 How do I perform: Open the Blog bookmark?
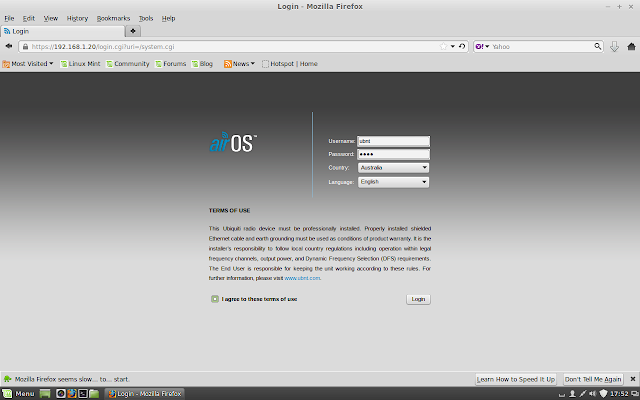click(x=202, y=64)
